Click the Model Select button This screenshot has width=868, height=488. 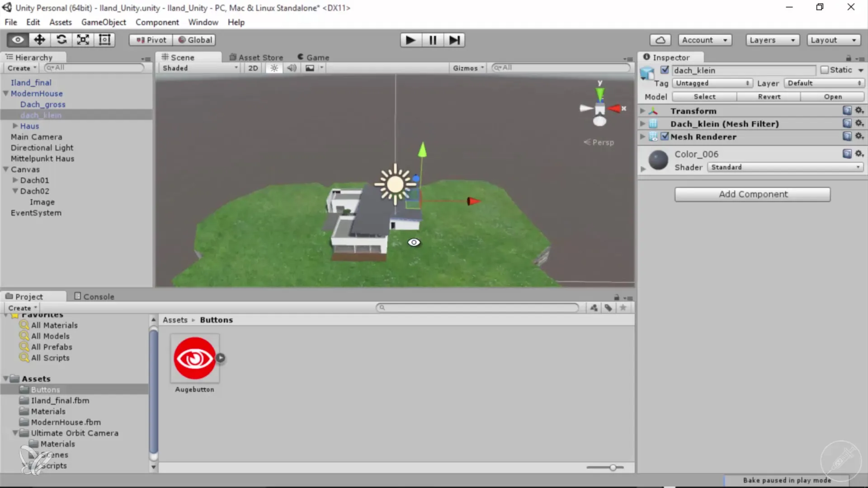point(704,97)
